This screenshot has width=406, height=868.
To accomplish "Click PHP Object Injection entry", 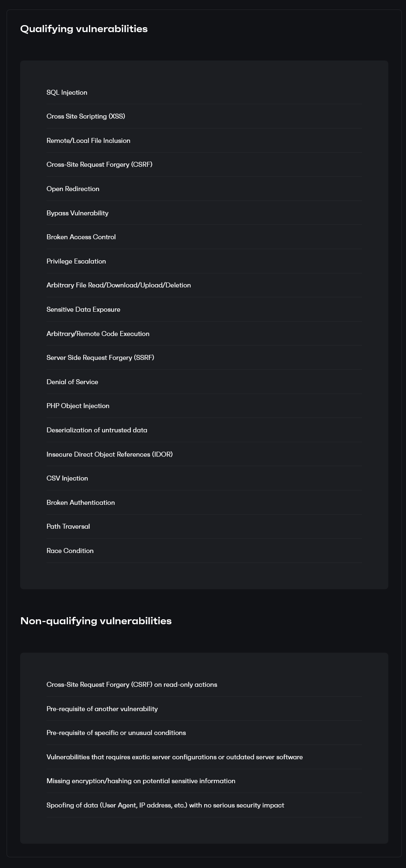I will [x=204, y=406].
